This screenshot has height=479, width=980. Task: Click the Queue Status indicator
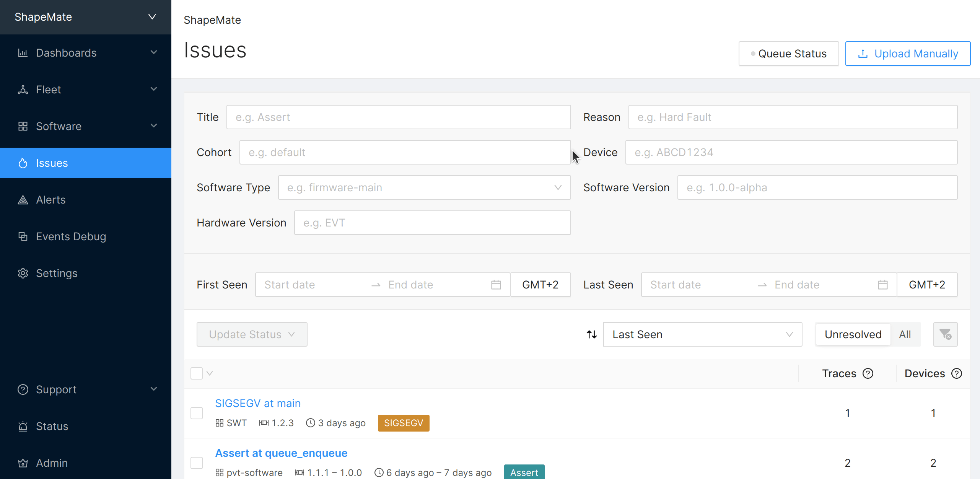(788, 54)
